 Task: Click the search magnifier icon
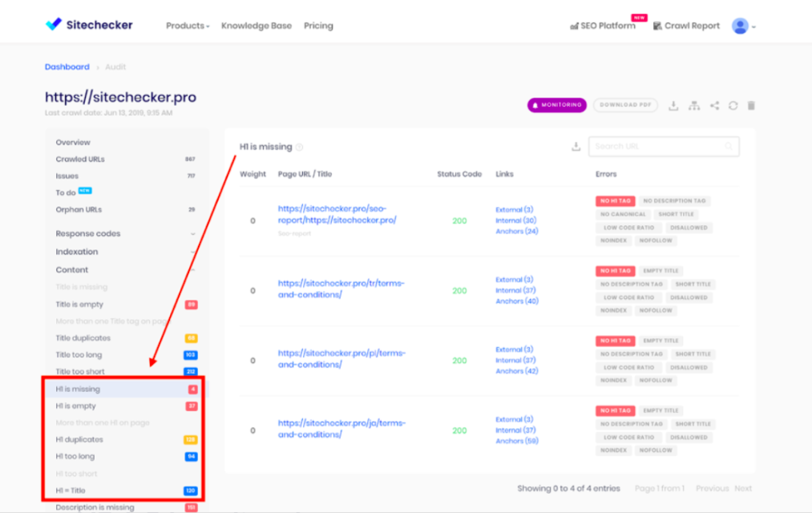(729, 147)
